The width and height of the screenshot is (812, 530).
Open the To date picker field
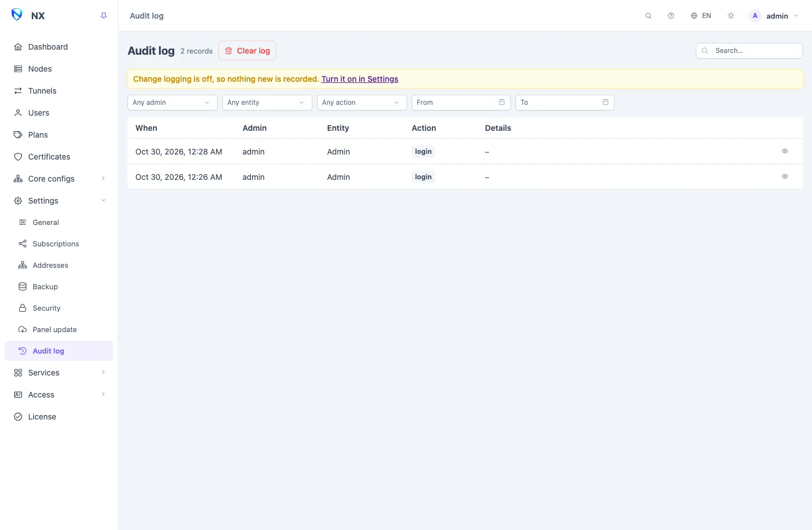coord(565,103)
